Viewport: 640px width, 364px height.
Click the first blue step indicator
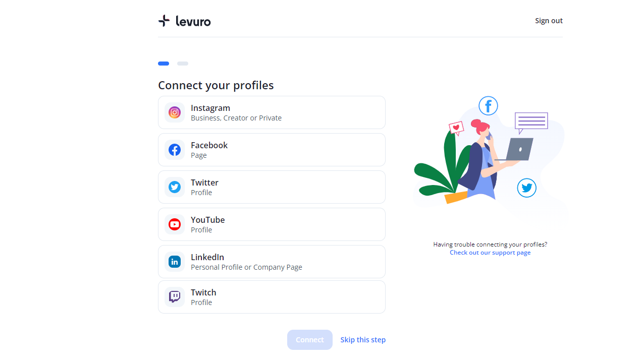164,64
